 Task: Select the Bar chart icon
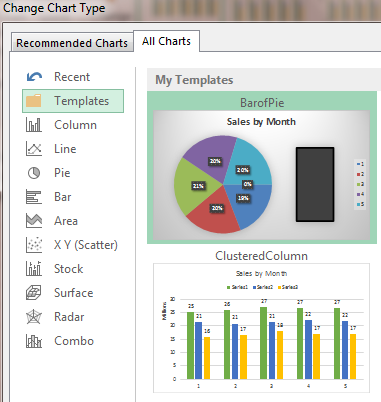coord(34,197)
